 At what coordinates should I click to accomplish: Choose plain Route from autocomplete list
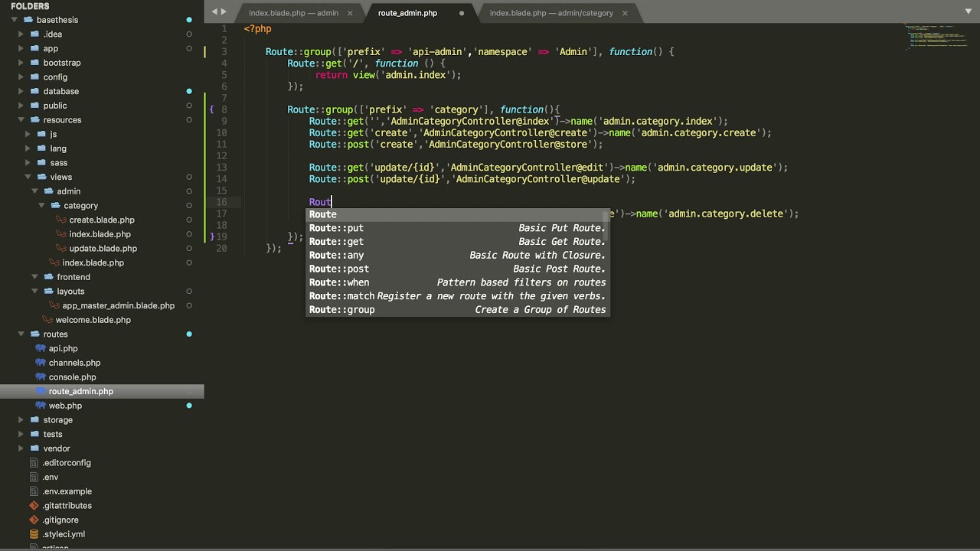(x=457, y=214)
